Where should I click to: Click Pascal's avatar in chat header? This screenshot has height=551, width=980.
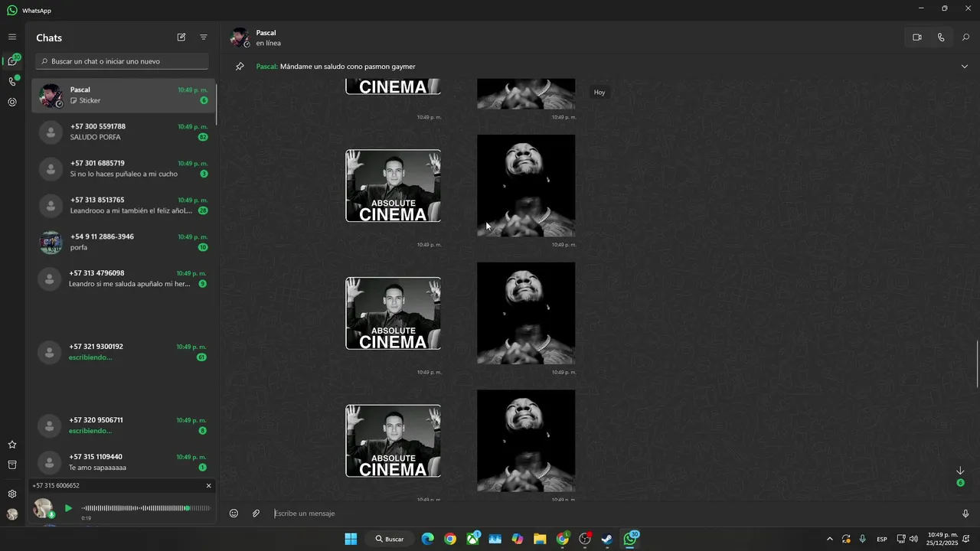(240, 37)
